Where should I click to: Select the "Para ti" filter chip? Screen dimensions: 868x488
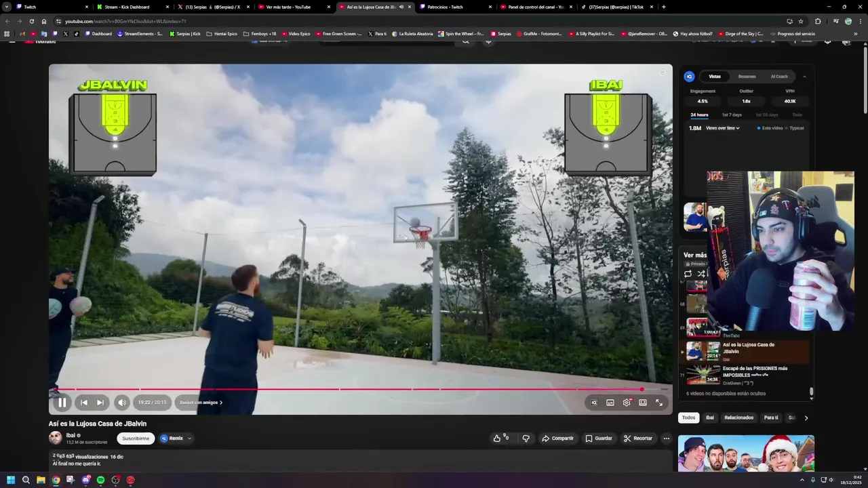pos(771,418)
